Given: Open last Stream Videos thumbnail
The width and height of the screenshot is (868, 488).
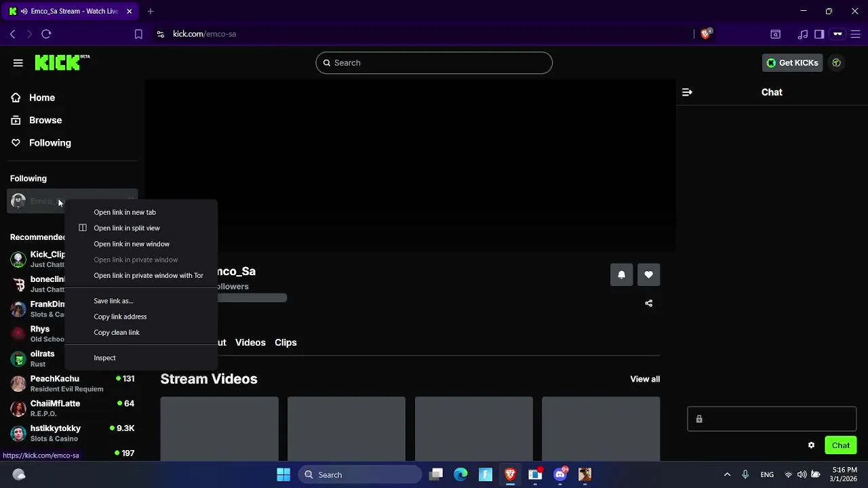Looking at the screenshot, I should pyautogui.click(x=601, y=428).
